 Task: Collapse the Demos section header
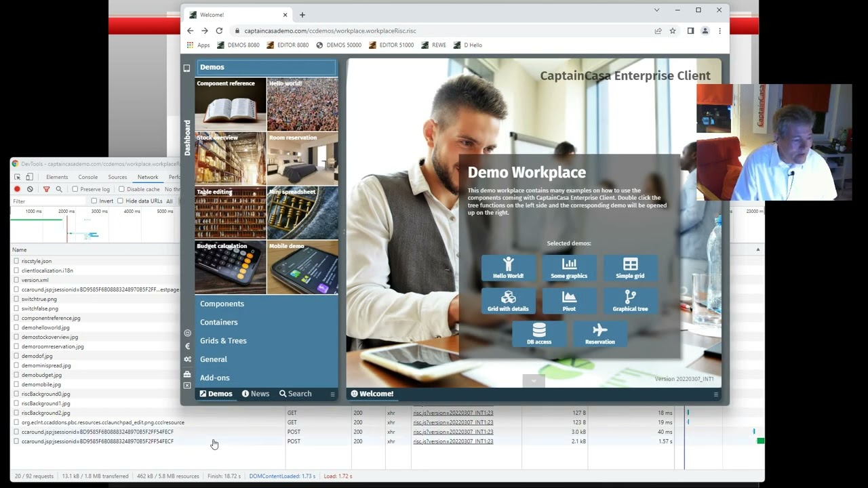(x=267, y=67)
